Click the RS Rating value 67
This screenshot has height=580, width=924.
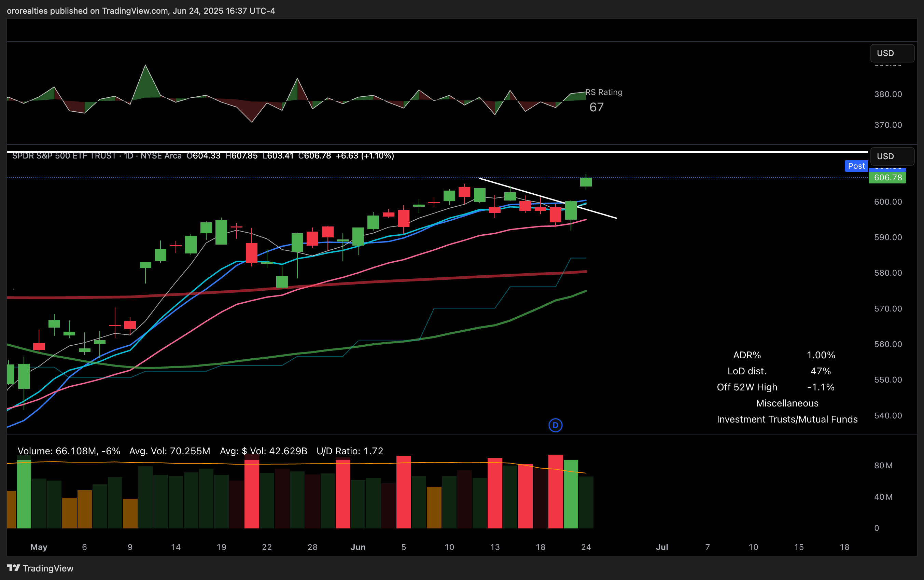[597, 107]
